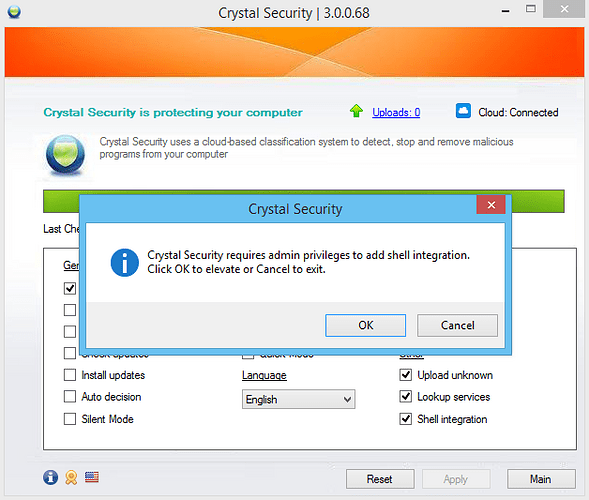Close the Crystal Security dialog
The image size is (589, 500).
coord(491,205)
